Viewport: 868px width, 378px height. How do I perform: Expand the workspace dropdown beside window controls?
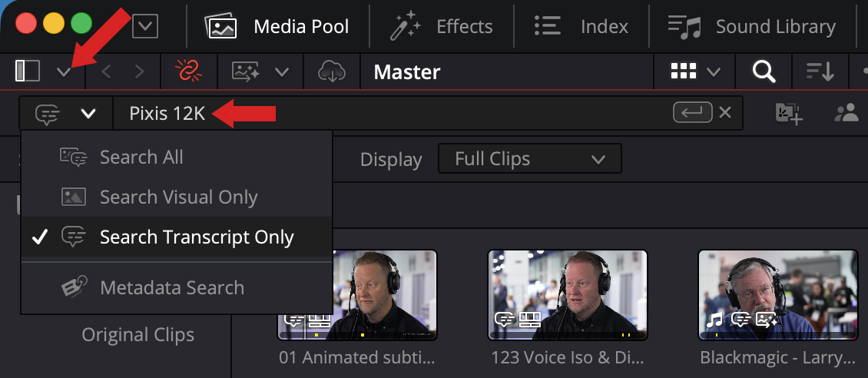tap(145, 26)
